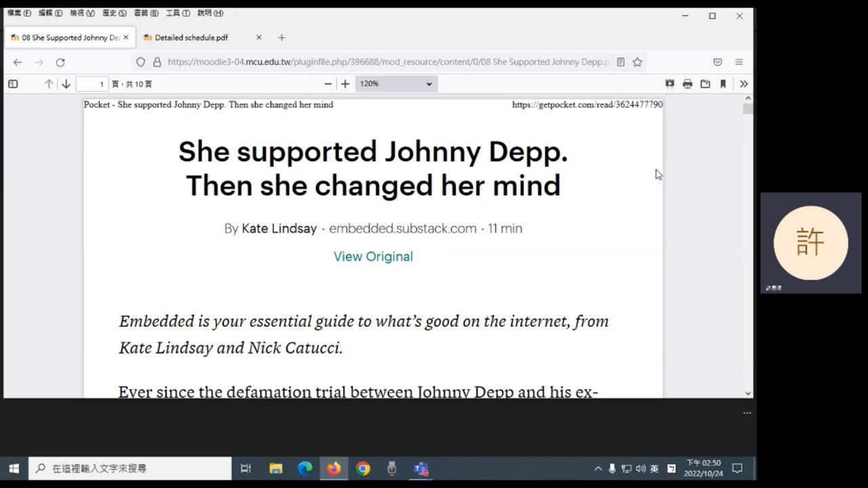Show hidden system tray icons

(598, 468)
